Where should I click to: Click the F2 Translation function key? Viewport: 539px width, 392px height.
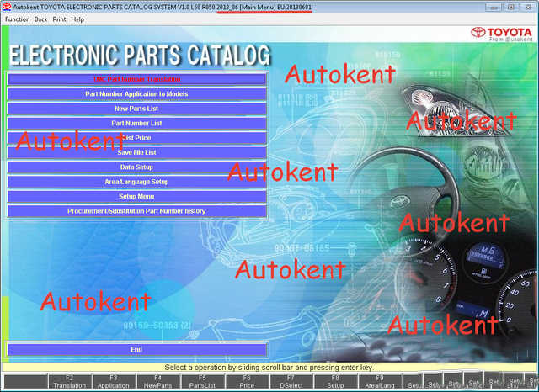(x=70, y=382)
